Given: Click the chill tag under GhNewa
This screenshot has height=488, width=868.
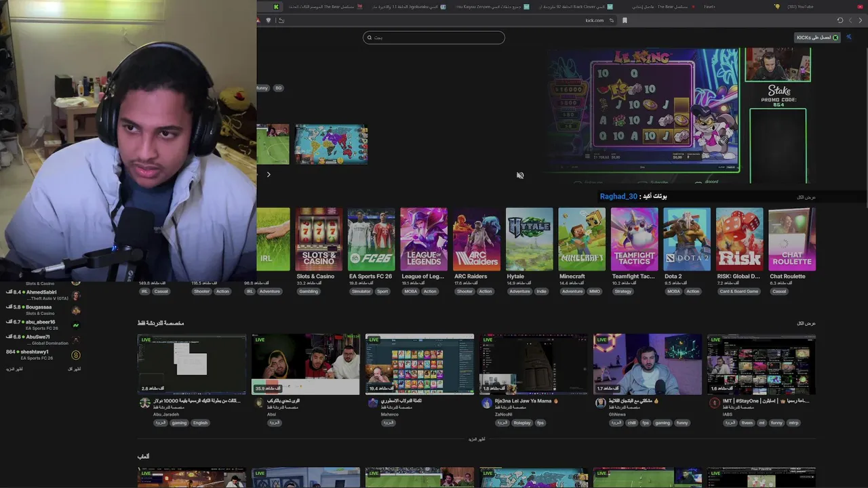Looking at the screenshot, I should point(632,423).
